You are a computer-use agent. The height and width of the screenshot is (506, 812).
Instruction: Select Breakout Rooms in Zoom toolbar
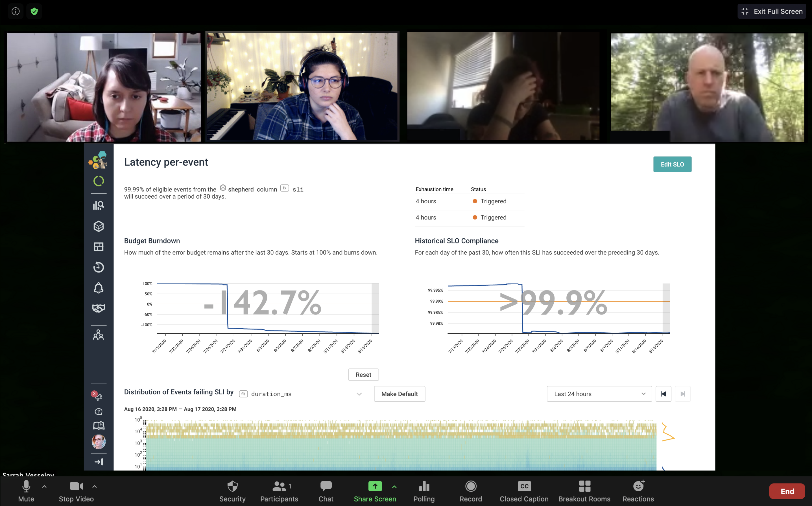tap(584, 491)
